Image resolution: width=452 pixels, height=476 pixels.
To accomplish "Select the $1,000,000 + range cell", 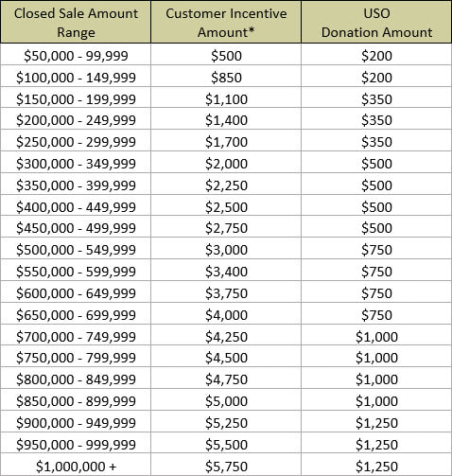I will coord(76,466).
